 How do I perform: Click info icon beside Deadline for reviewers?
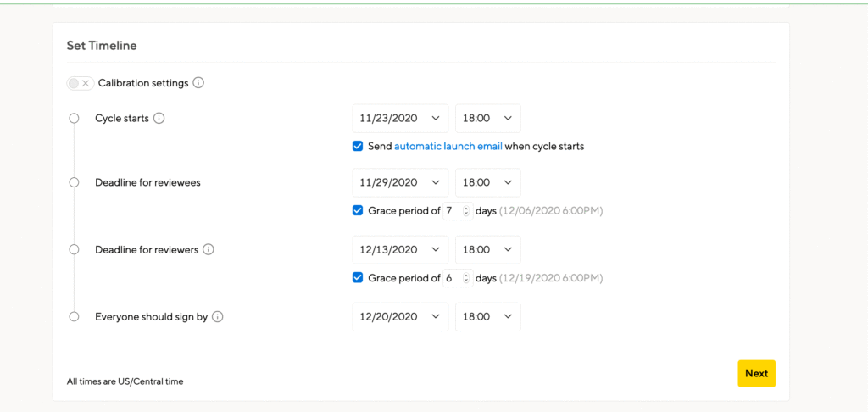(209, 250)
